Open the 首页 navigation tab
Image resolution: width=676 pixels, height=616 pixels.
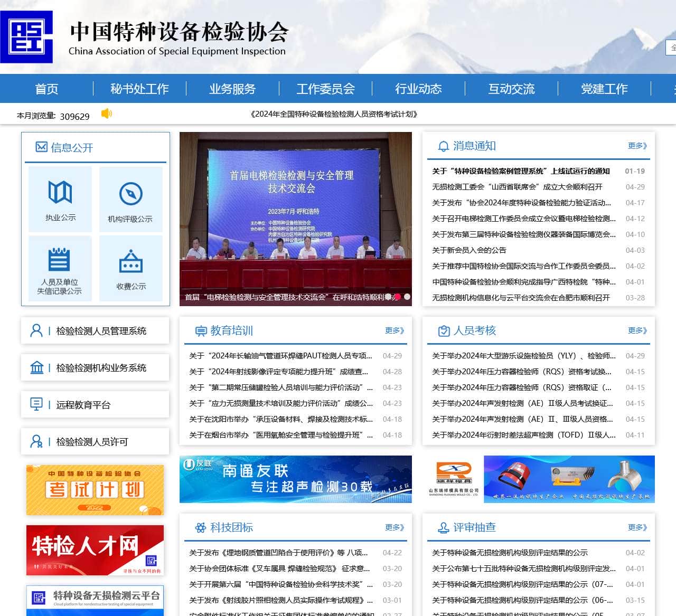(46, 89)
